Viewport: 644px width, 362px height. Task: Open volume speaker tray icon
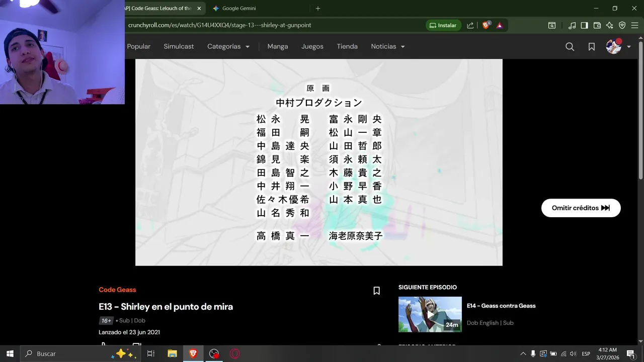coord(573,353)
